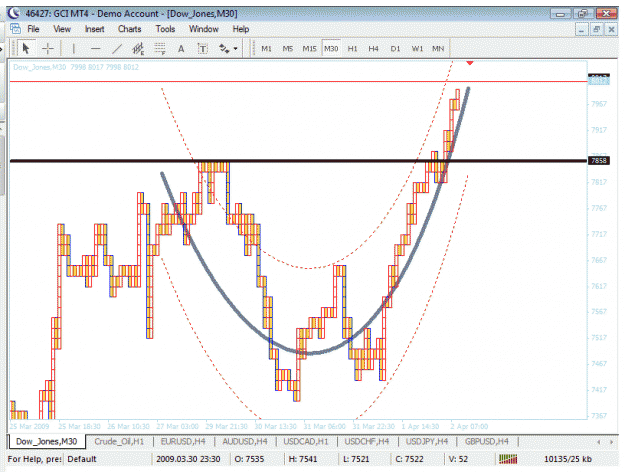Click the Default profile in status bar
This screenshot has height=472, width=625.
pos(82,459)
